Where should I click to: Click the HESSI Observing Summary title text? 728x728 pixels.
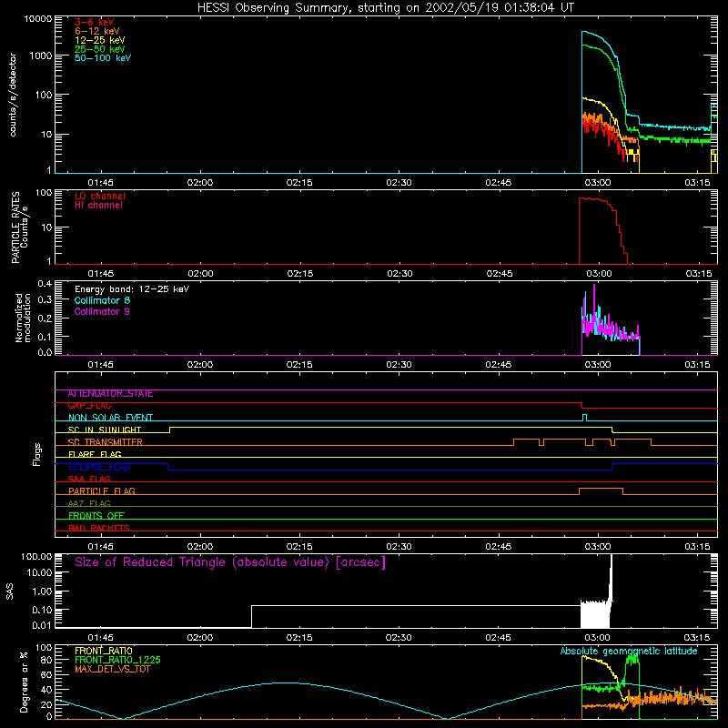pyautogui.click(x=386, y=8)
